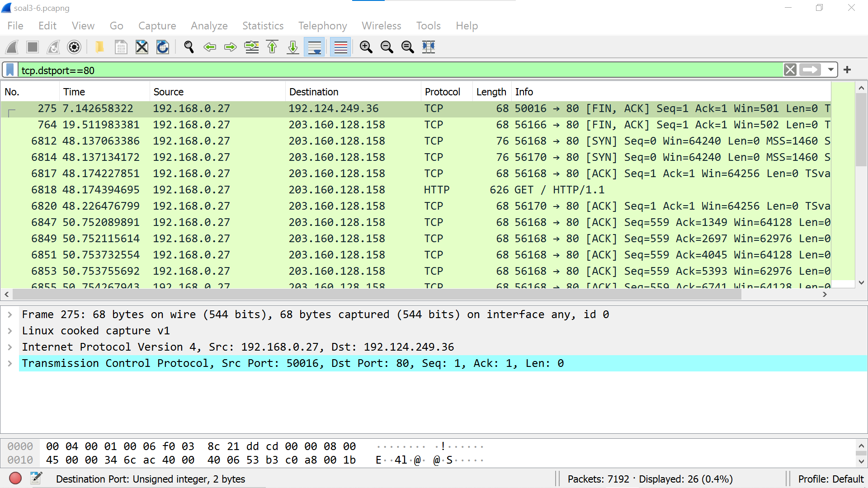Go to the first packet arrow icon
Image resolution: width=868 pixels, height=488 pixels.
tap(272, 47)
